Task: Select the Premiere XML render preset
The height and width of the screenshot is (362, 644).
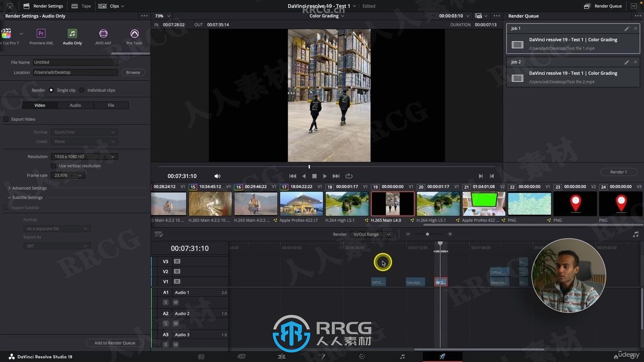Action: tap(41, 37)
